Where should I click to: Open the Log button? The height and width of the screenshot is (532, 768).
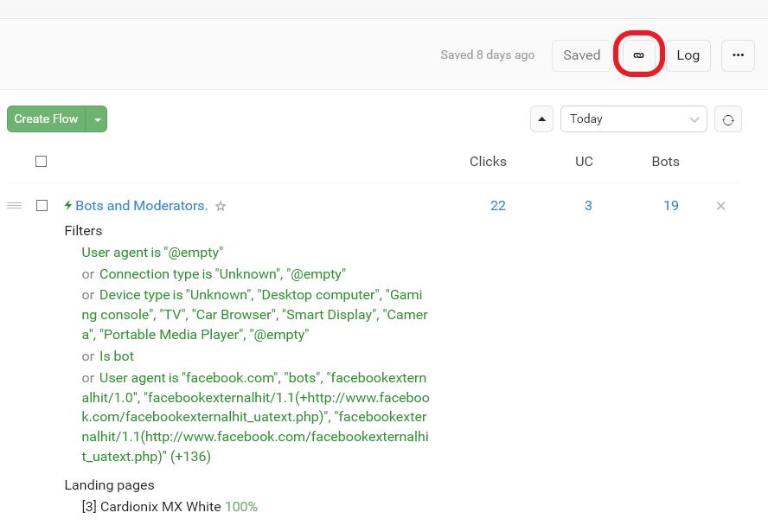point(688,54)
